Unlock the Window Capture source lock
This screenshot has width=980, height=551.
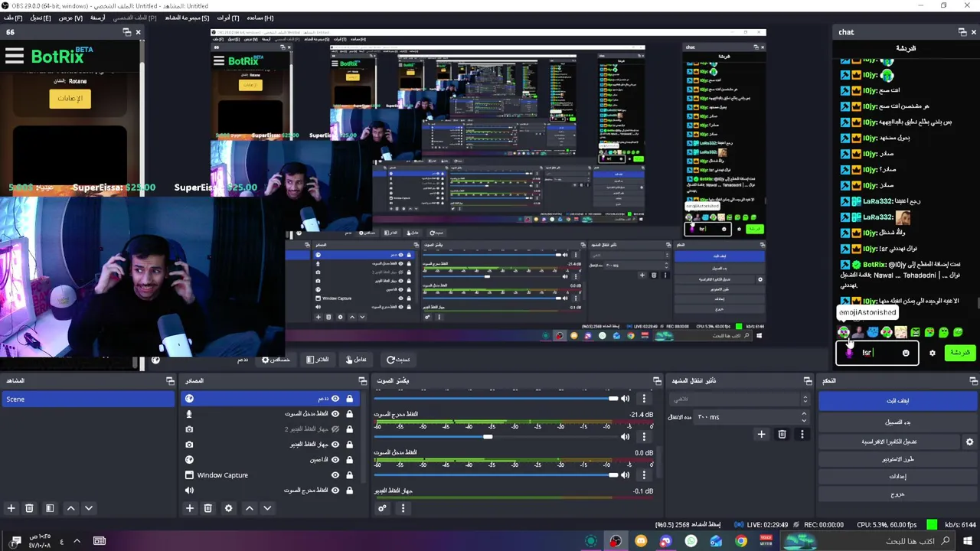click(349, 475)
